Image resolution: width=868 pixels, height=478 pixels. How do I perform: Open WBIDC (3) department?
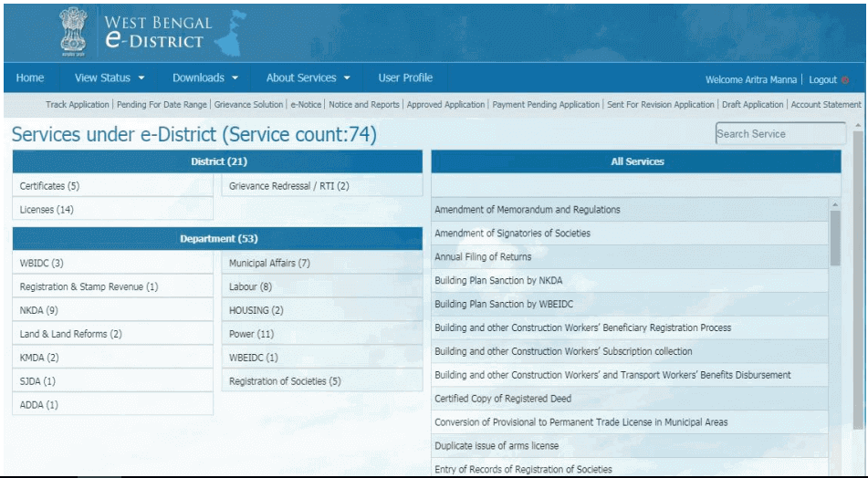[x=112, y=263]
